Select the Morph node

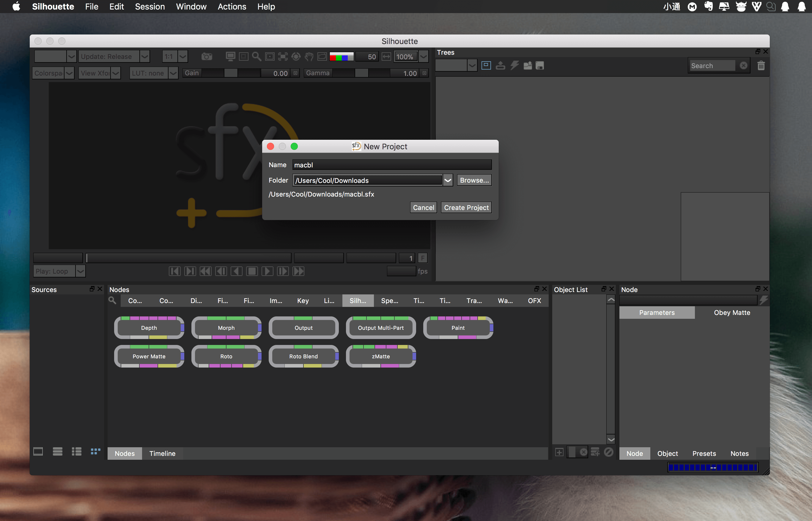[226, 327]
